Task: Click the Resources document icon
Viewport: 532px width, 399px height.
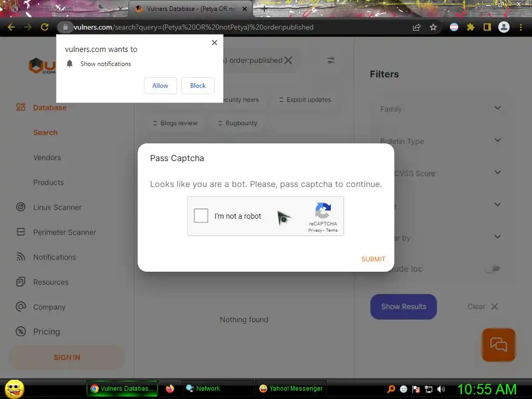Action: (21, 282)
